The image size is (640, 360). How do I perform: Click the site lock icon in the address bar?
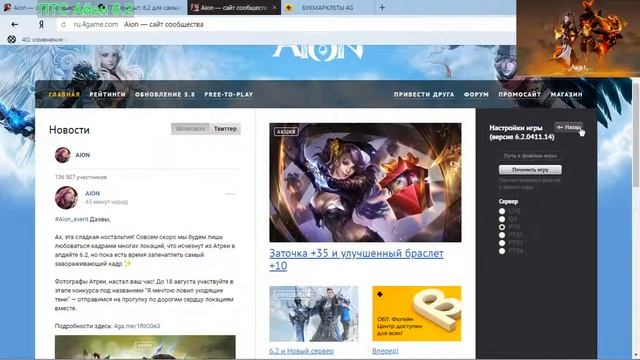tap(64, 24)
